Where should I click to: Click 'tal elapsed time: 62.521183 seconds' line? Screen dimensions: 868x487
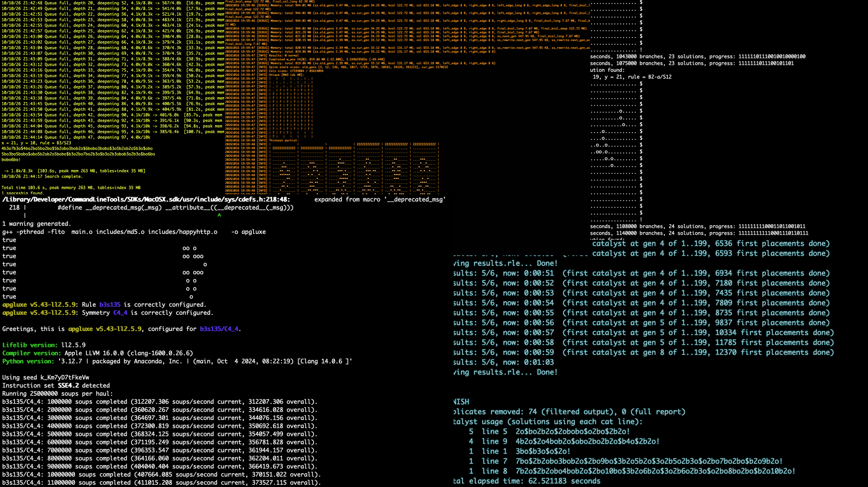click(x=527, y=481)
